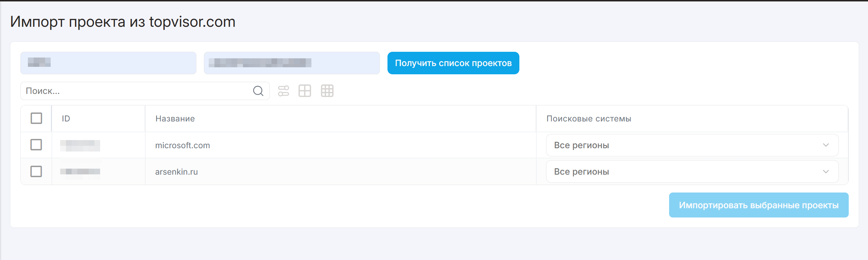Select the nine-cell dense grid icon
Screen dimensions: 868x260
point(327,91)
